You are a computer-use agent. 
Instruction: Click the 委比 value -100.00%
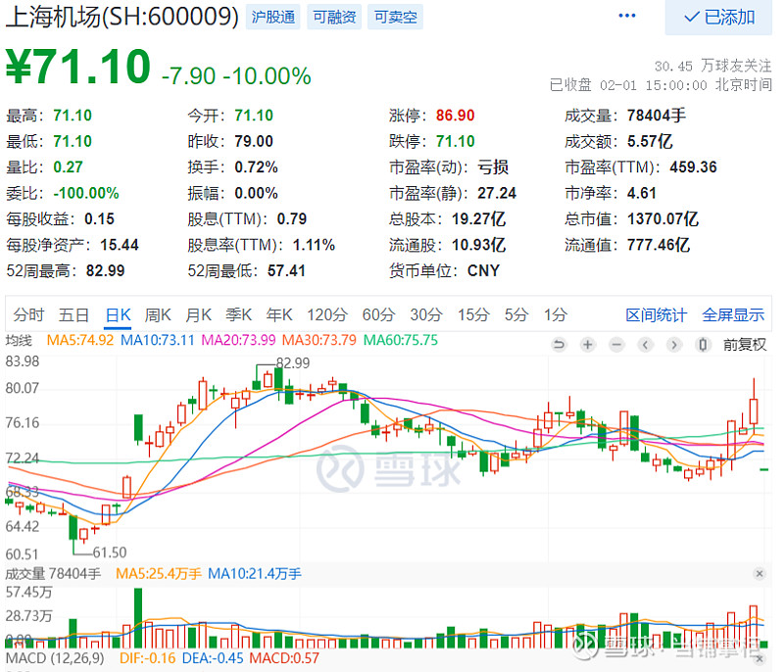pyautogui.click(x=86, y=193)
